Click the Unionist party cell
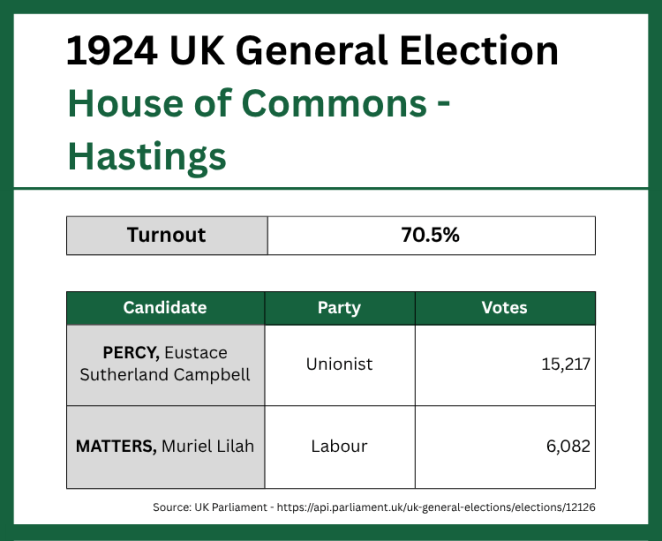Viewport: 662px width, 541px height. tap(340, 365)
